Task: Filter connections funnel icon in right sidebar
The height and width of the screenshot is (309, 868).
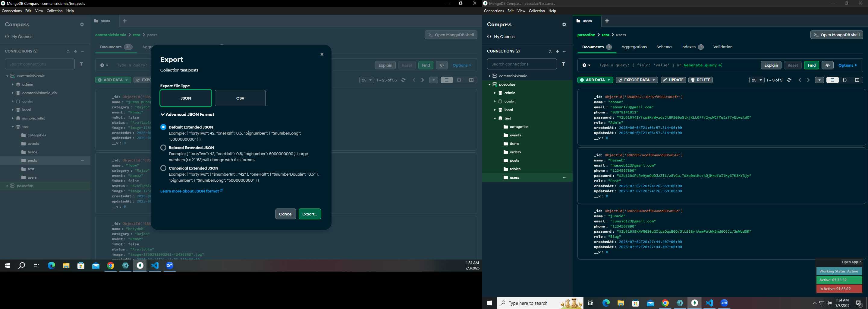Action: (x=564, y=64)
